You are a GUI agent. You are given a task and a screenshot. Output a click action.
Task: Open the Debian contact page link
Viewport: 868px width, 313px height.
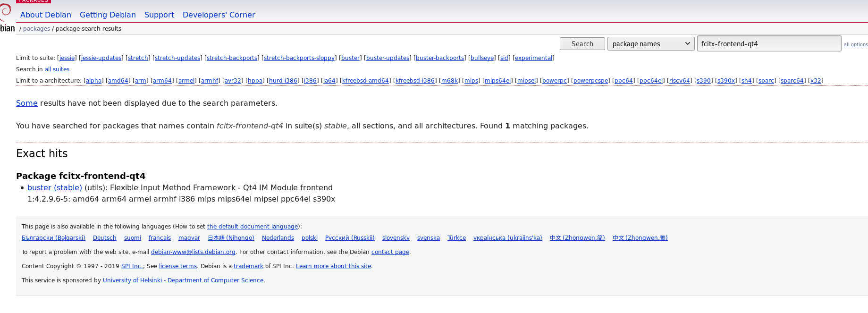[390, 252]
